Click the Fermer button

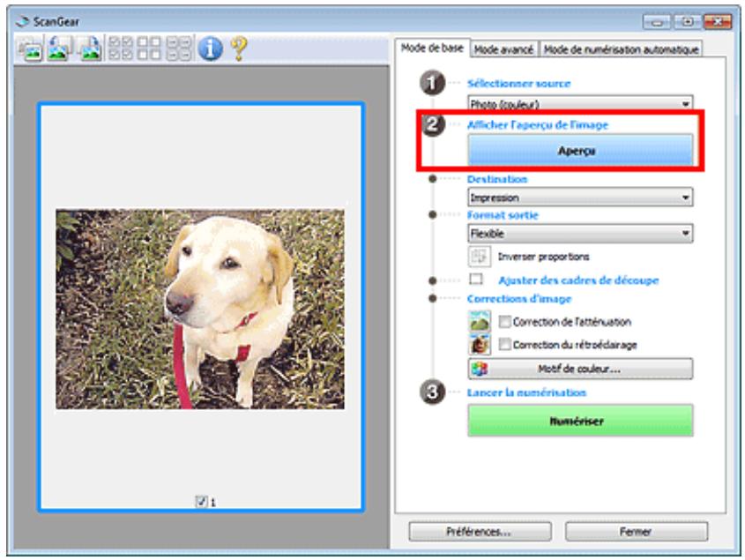click(637, 532)
